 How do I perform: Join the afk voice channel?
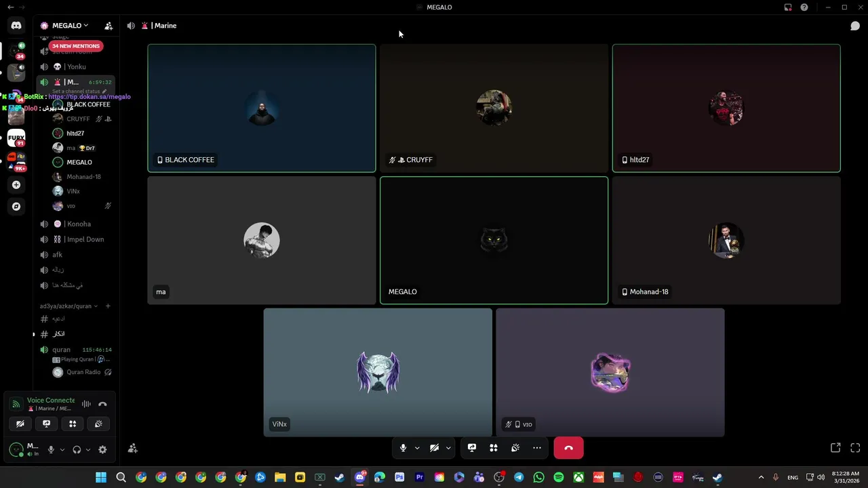coord(75,255)
